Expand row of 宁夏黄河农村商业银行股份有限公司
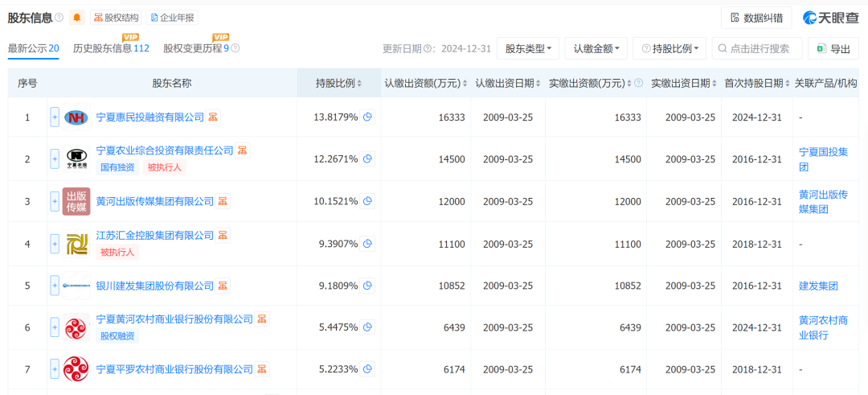The height and width of the screenshot is (395, 868). coord(55,327)
